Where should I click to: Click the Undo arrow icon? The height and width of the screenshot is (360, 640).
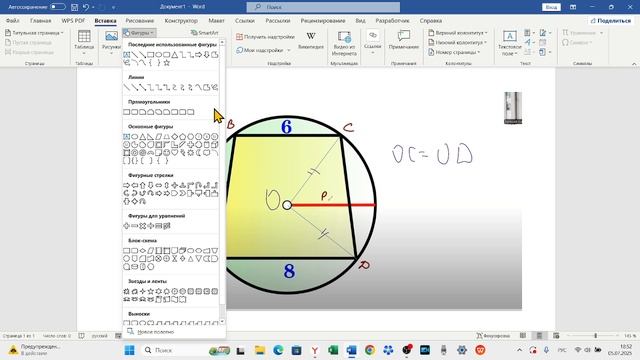(86, 7)
